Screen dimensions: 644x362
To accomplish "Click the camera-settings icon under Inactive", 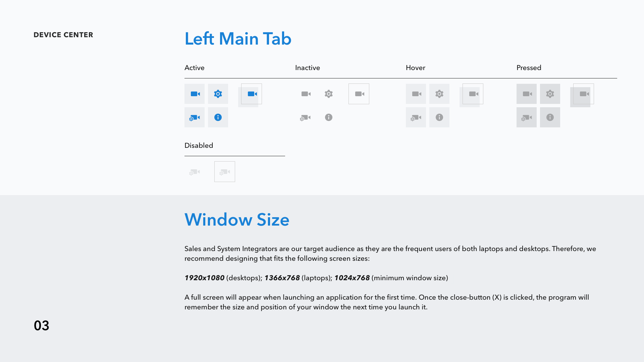I will point(305,118).
